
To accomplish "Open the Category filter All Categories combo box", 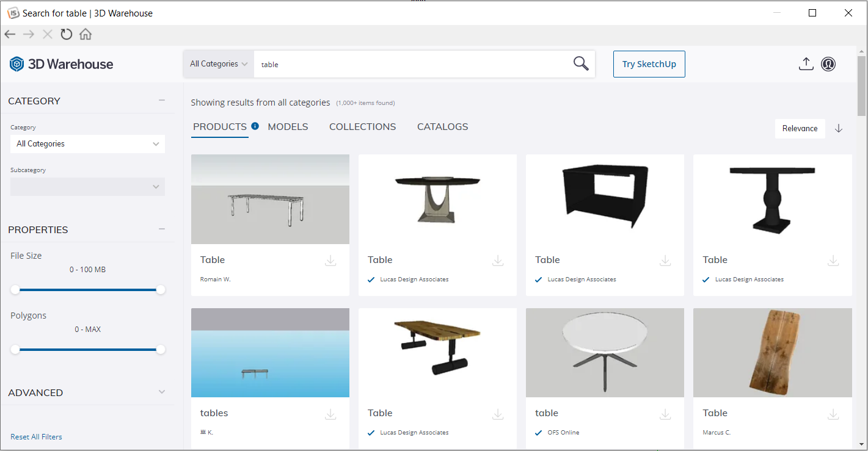I will click(87, 144).
